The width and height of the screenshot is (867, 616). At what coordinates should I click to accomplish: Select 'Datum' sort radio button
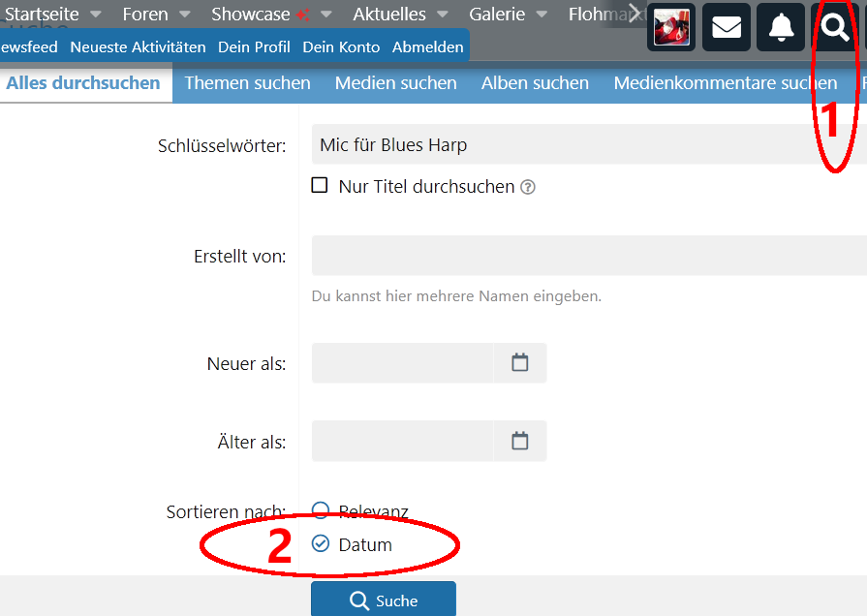321,543
